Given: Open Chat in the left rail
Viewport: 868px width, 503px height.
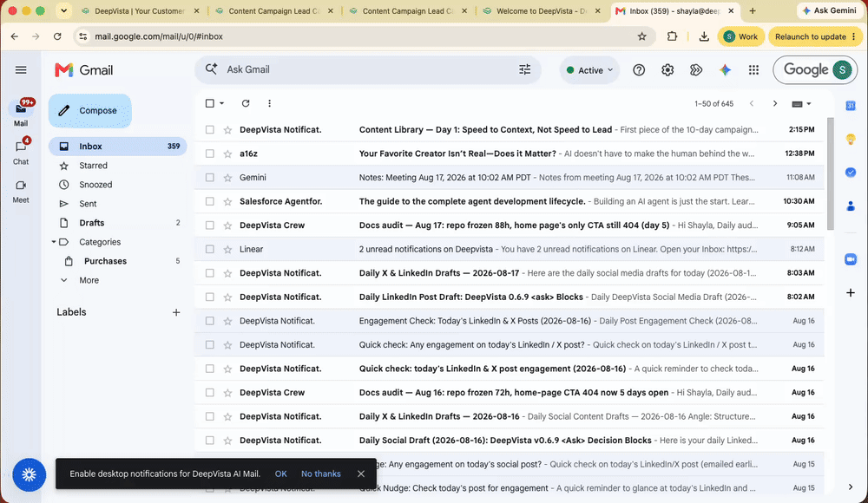Looking at the screenshot, I should [x=21, y=151].
